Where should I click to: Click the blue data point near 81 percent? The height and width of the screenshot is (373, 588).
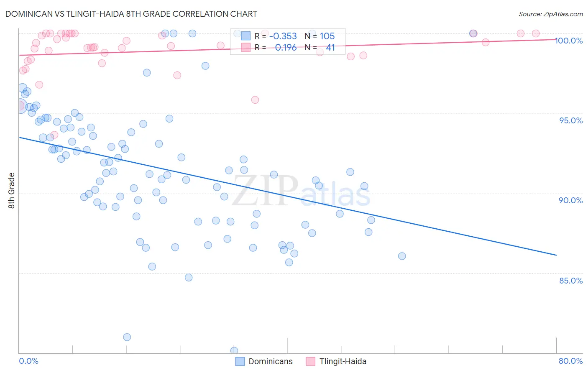coord(127,337)
